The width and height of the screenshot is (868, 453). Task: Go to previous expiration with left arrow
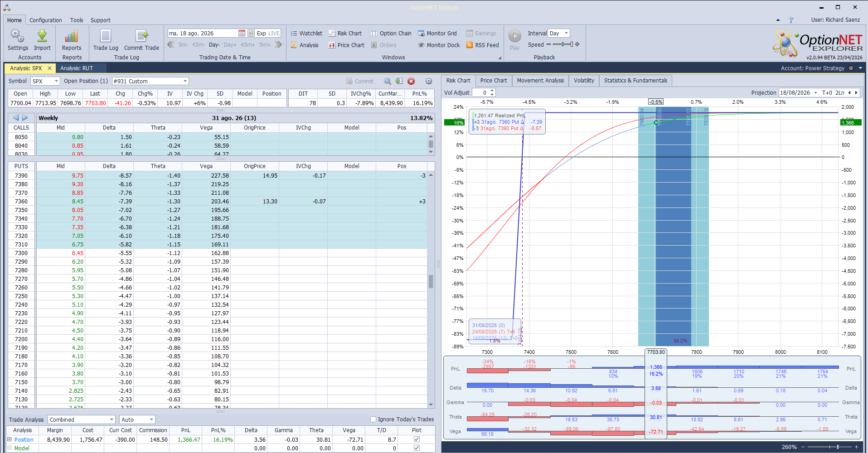tap(16, 118)
